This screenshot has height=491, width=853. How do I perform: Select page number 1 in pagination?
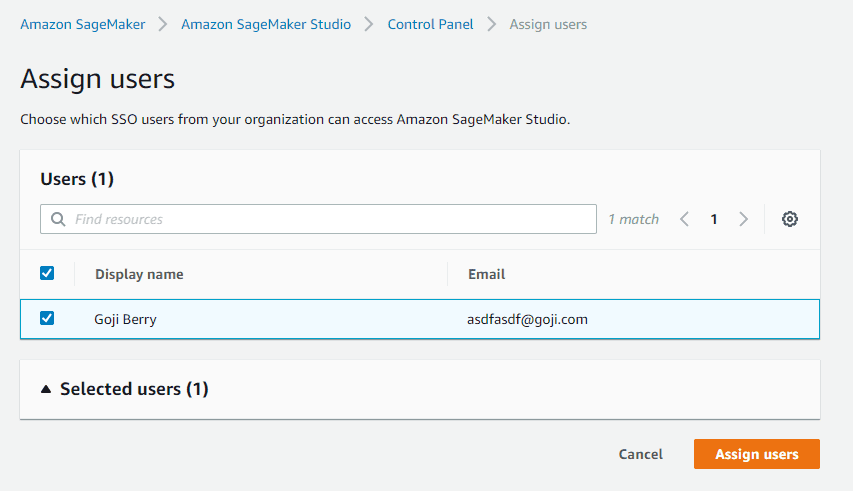click(714, 219)
